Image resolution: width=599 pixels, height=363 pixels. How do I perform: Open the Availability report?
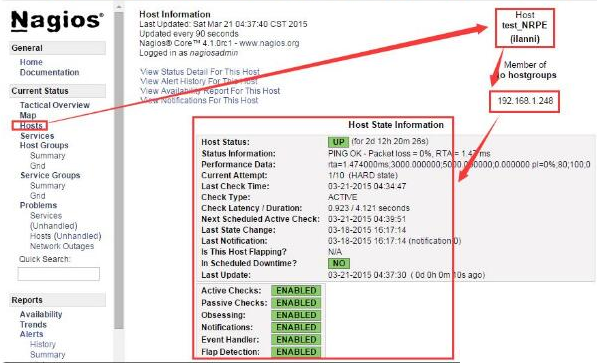click(41, 314)
